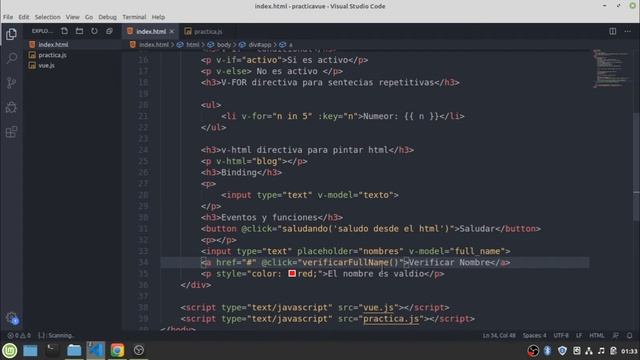Click line 31 'saludando' button code
Screen dimensions: 640x360
pyautogui.click(x=371, y=229)
